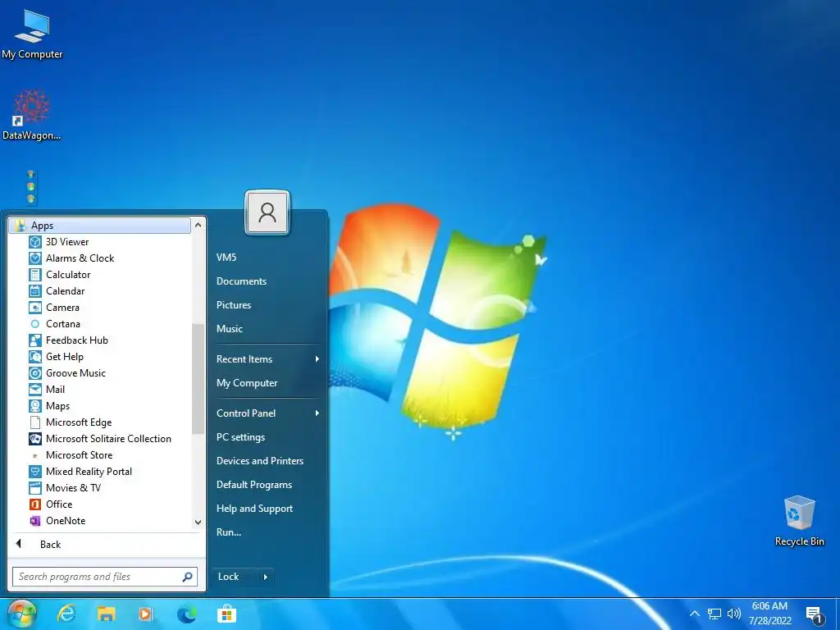Open Microsoft Solitaire Collection icon

pyautogui.click(x=34, y=439)
